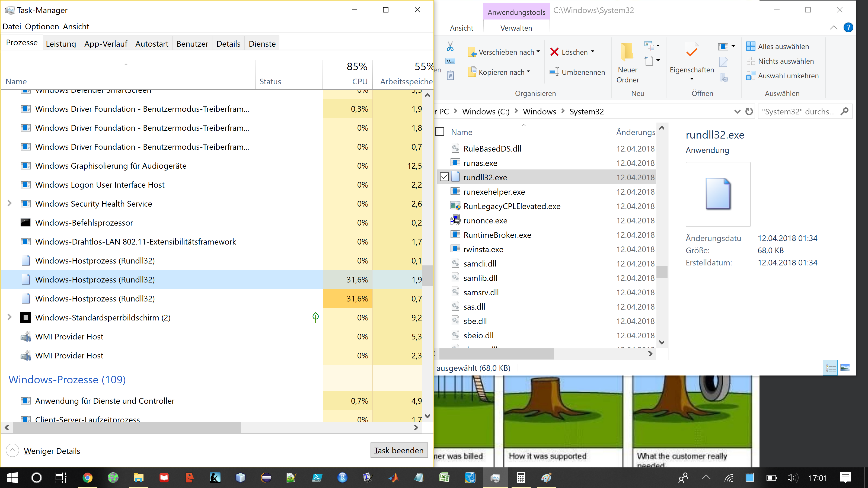Select rundll32.exe in file explorer

[x=485, y=177]
